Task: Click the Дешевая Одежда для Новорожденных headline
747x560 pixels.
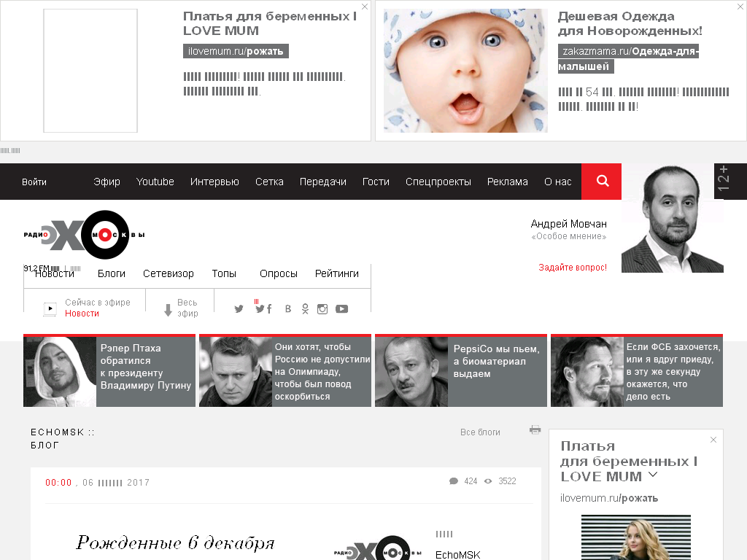Action: tap(630, 23)
